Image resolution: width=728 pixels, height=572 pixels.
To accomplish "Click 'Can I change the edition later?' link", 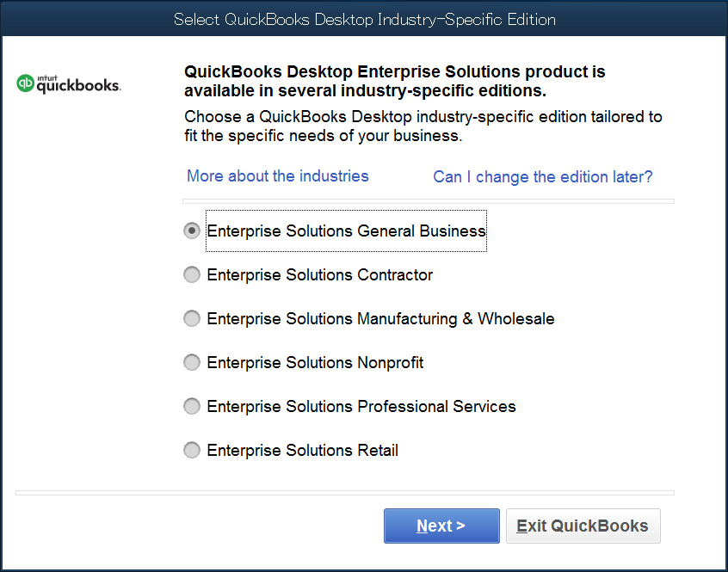I will coord(542,176).
